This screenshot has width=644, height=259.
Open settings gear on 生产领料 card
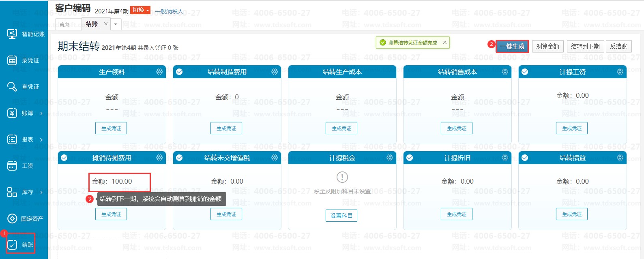pyautogui.click(x=159, y=72)
